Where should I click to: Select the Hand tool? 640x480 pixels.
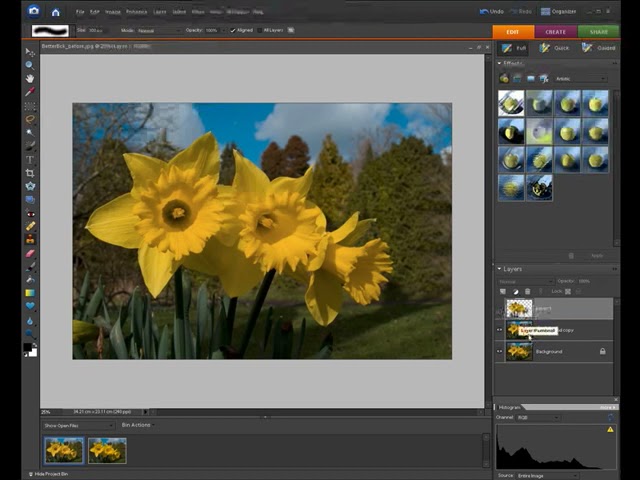30,78
